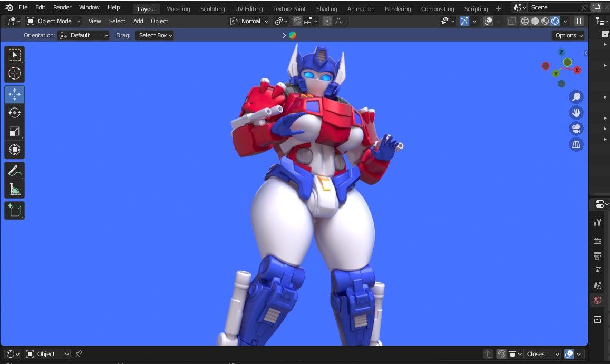Snap view to X axis on gizmo
This screenshot has height=364, width=610.
[x=577, y=70]
